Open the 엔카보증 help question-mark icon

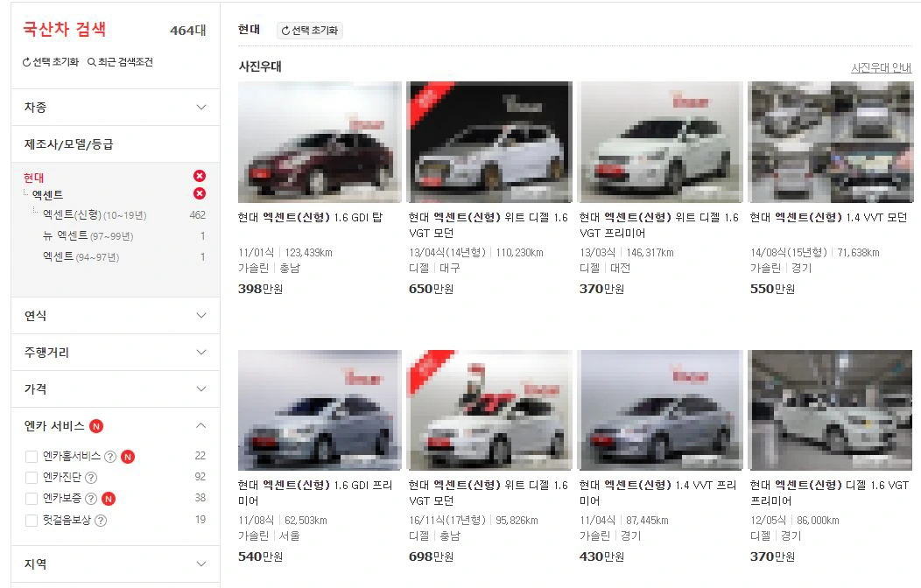tap(91, 499)
